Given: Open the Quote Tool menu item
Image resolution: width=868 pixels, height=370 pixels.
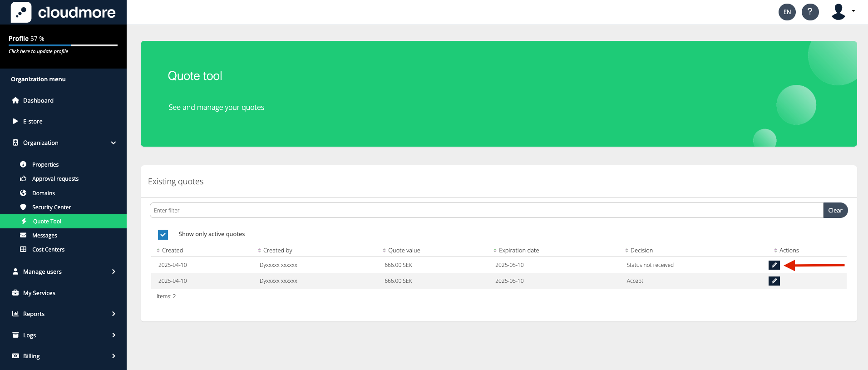Looking at the screenshot, I should coord(47,222).
